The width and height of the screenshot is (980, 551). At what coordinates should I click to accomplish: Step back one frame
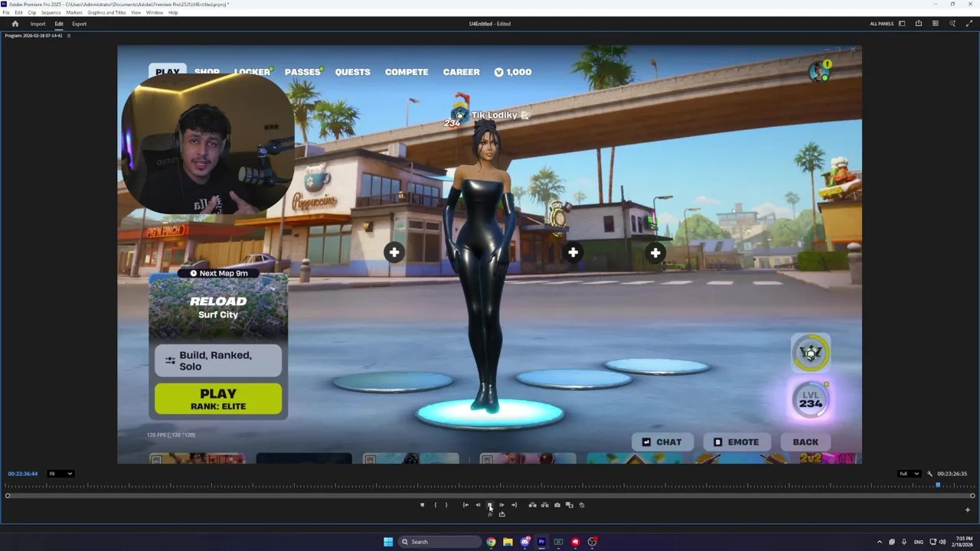[478, 505]
